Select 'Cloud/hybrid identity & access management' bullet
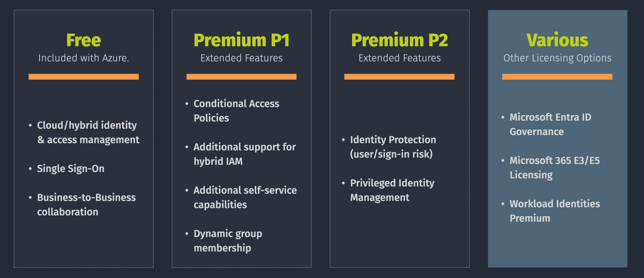Screen dimensions: 644x278 (88, 133)
